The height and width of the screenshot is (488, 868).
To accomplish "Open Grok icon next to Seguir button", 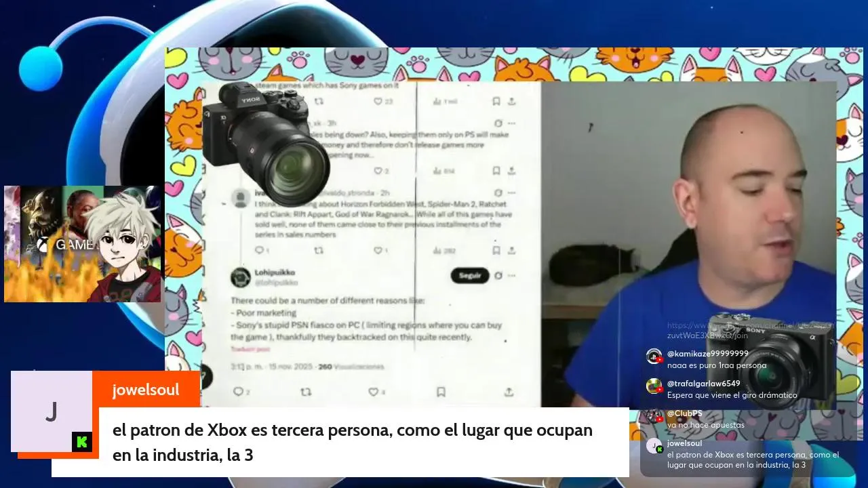I will pos(498,276).
